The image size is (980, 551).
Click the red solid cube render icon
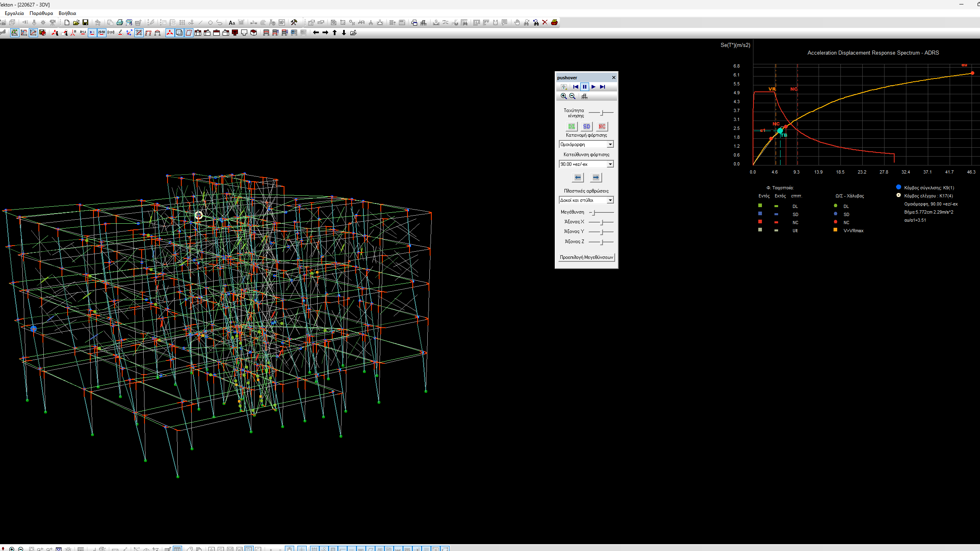pos(254,33)
